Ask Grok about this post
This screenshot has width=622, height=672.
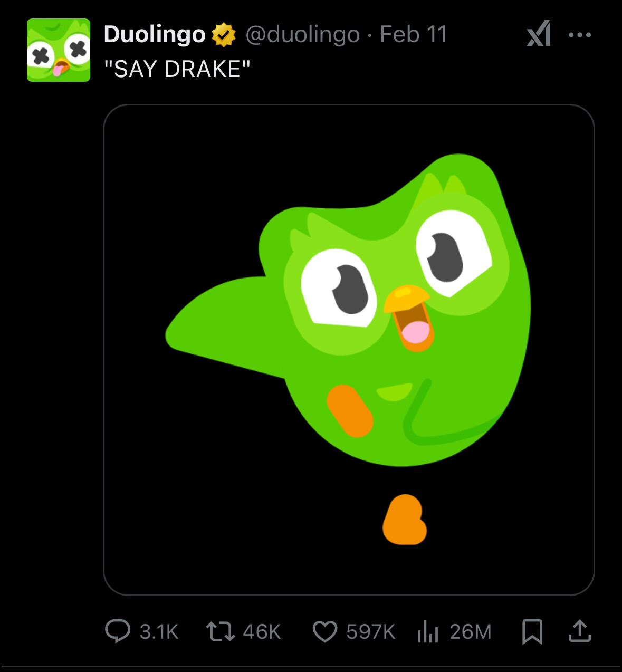(x=539, y=34)
